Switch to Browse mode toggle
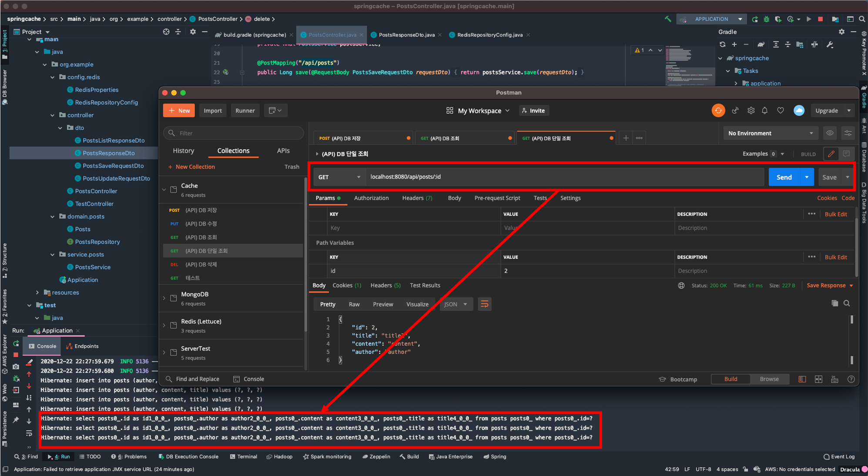Screen dimensions: 868x476 coord(769,379)
